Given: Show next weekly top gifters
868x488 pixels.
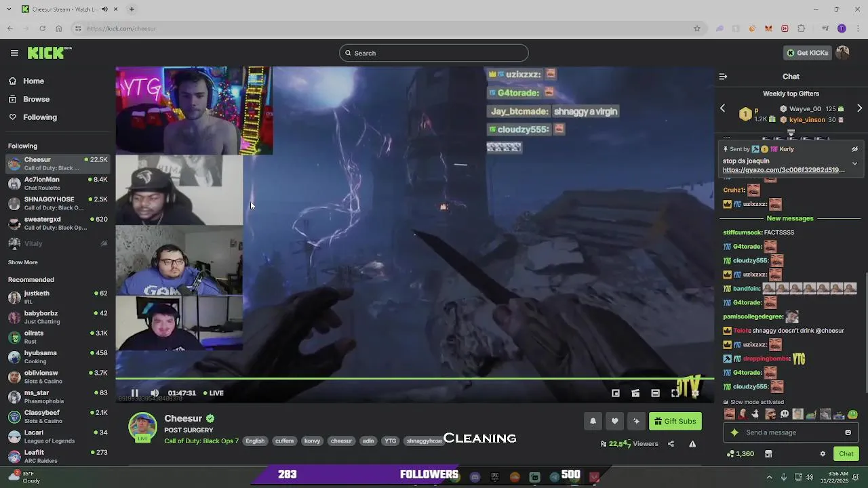Looking at the screenshot, I should tap(859, 108).
